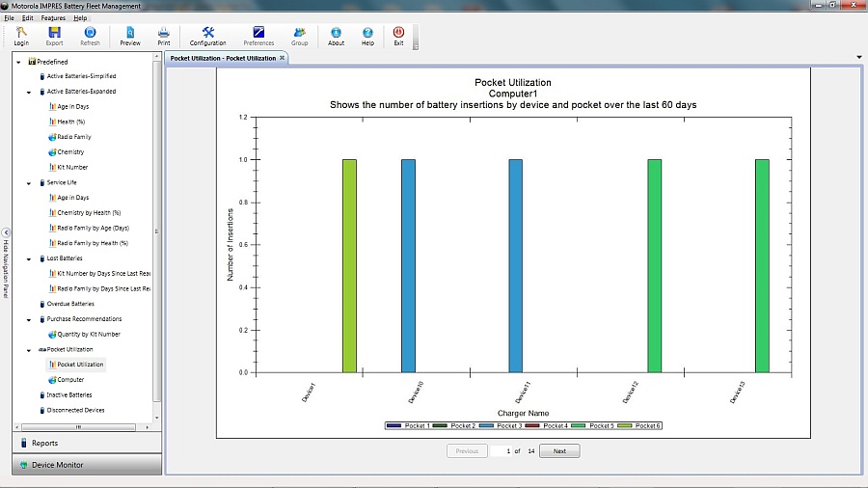Screen dimensions: 868x488
Task: Close the Pocket Utilization tab
Action: click(x=282, y=58)
